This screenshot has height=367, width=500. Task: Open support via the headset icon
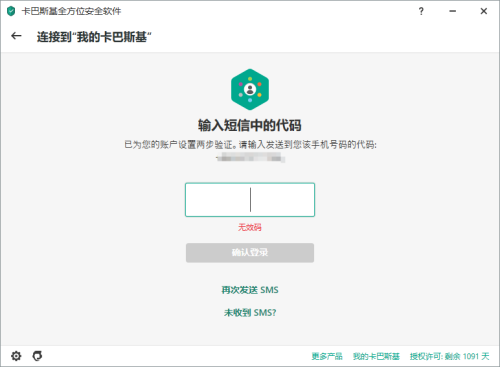[37, 356]
